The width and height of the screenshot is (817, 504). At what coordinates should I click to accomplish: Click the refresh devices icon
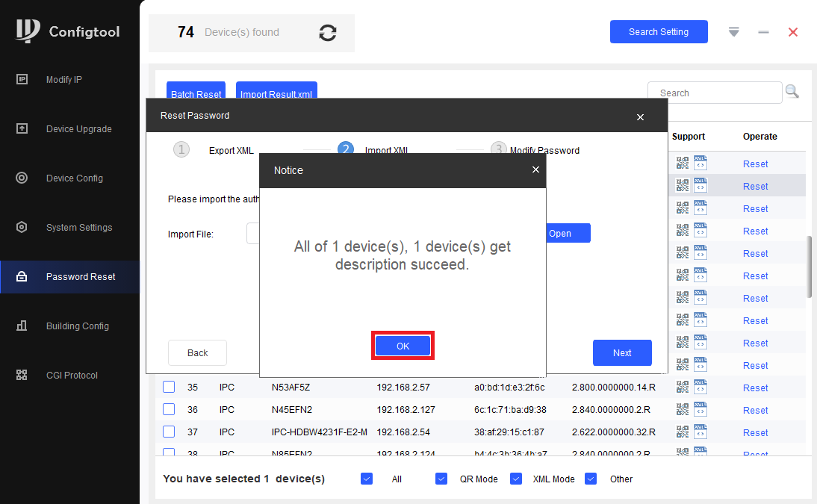click(x=328, y=33)
